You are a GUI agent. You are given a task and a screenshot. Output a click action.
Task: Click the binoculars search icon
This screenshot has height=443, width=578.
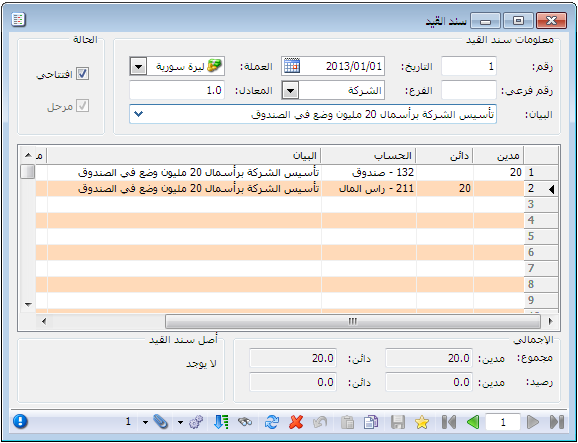click(x=245, y=422)
